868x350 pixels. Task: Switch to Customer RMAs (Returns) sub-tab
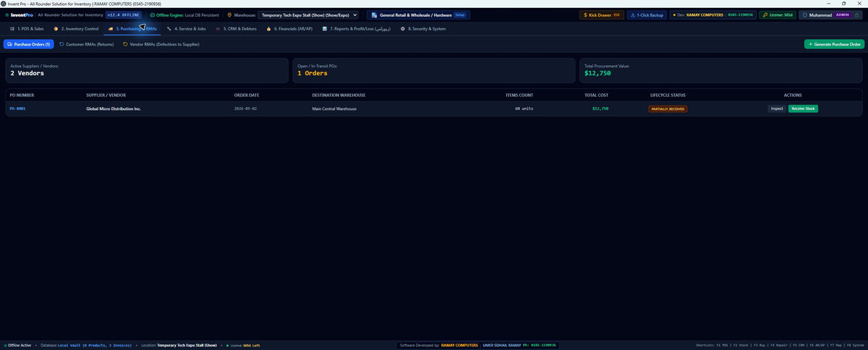(86, 44)
